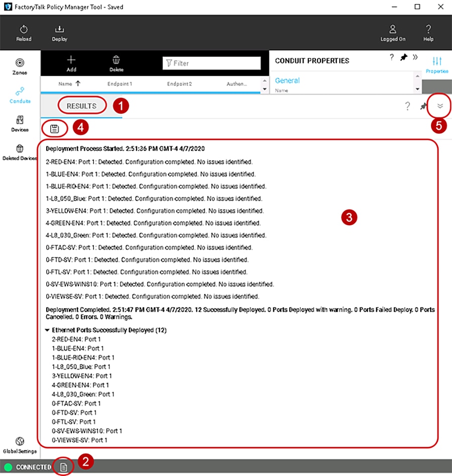
Task: Click the Properties panel icon
Action: 437,61
